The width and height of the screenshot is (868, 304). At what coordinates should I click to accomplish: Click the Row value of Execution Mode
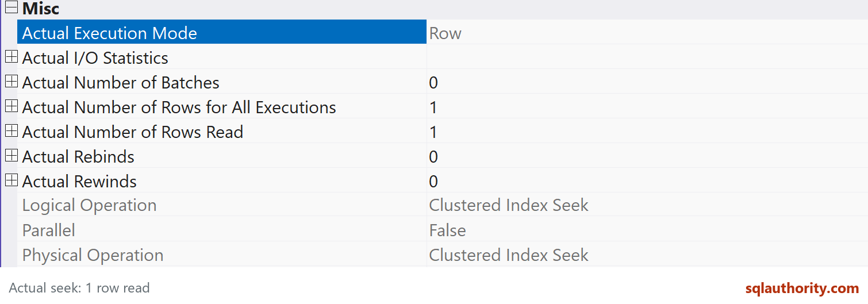(x=445, y=33)
